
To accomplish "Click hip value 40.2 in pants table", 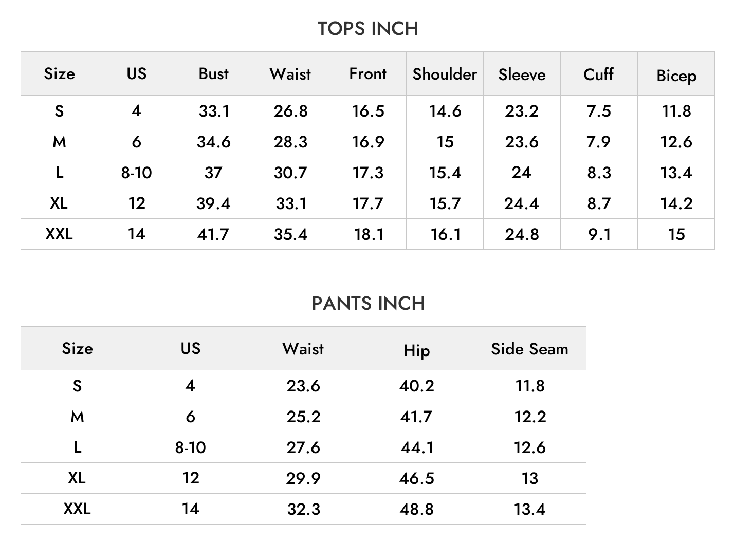I will pyautogui.click(x=416, y=386).
